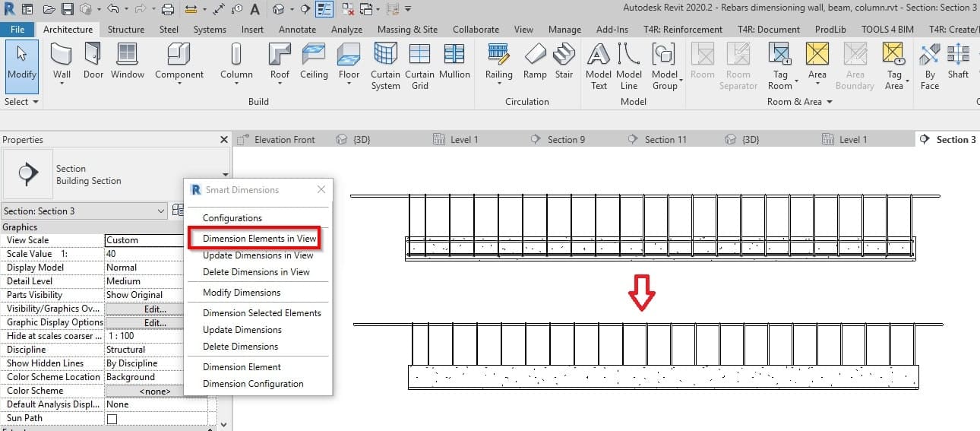Image resolution: width=980 pixels, height=431 pixels.
Task: Click Modify Dimensions entry
Action: click(242, 293)
